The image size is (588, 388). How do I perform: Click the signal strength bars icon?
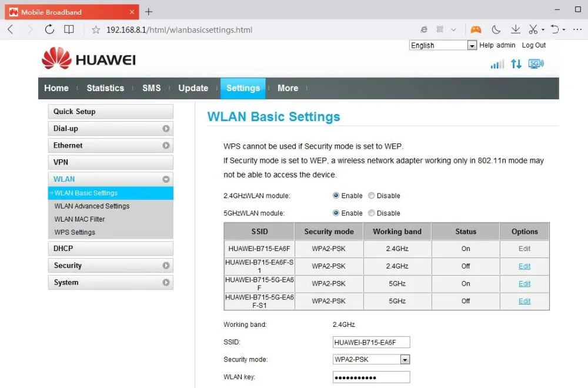(x=497, y=64)
